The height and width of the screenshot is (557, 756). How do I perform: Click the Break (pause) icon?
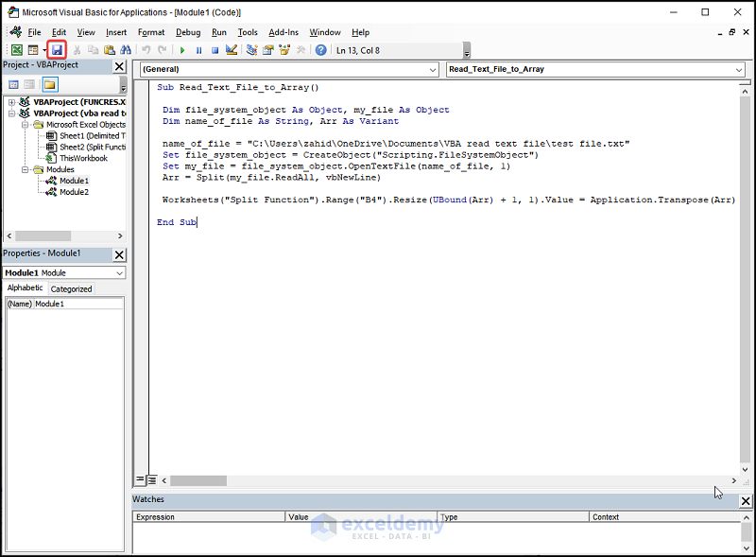[198, 50]
